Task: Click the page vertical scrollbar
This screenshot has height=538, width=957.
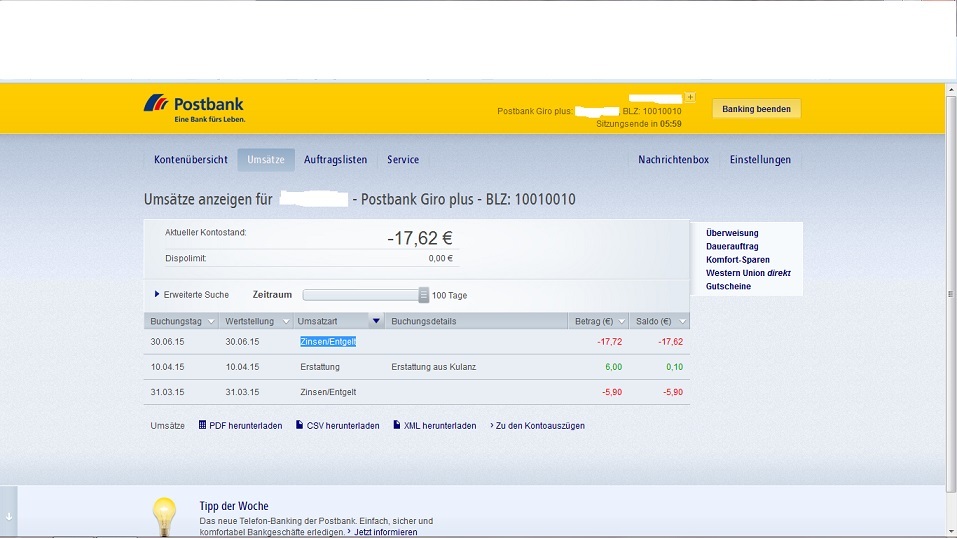Action: (951, 293)
